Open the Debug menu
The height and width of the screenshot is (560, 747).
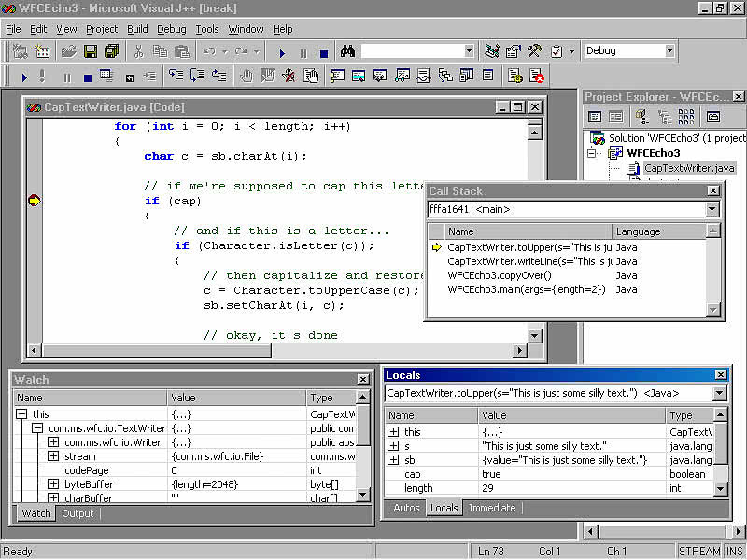[172, 29]
